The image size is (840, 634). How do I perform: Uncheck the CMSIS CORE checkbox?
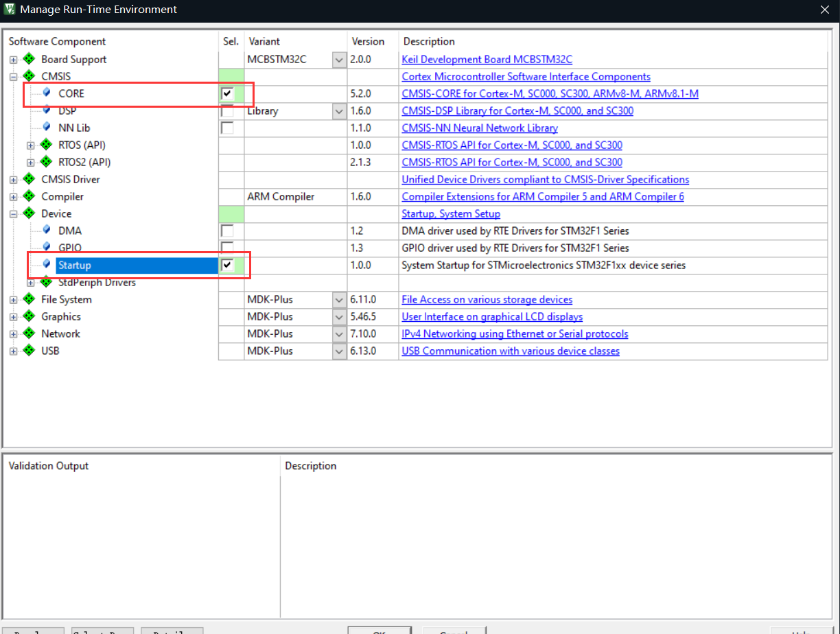click(x=227, y=93)
